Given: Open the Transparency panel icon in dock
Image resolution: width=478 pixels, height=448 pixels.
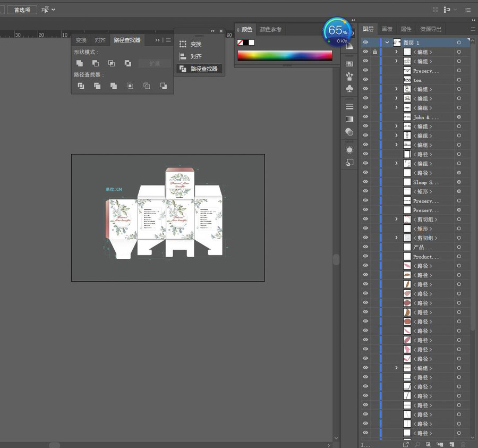Looking at the screenshot, I should (x=349, y=132).
